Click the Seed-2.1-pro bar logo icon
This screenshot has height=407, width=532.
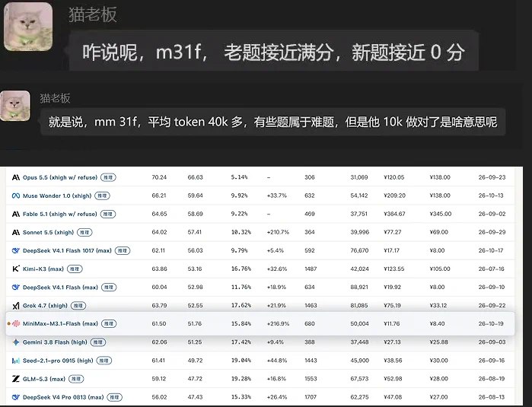16,361
